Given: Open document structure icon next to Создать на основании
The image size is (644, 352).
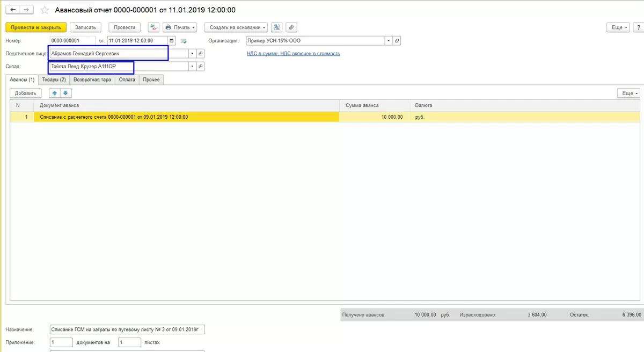Looking at the screenshot, I should (x=276, y=27).
